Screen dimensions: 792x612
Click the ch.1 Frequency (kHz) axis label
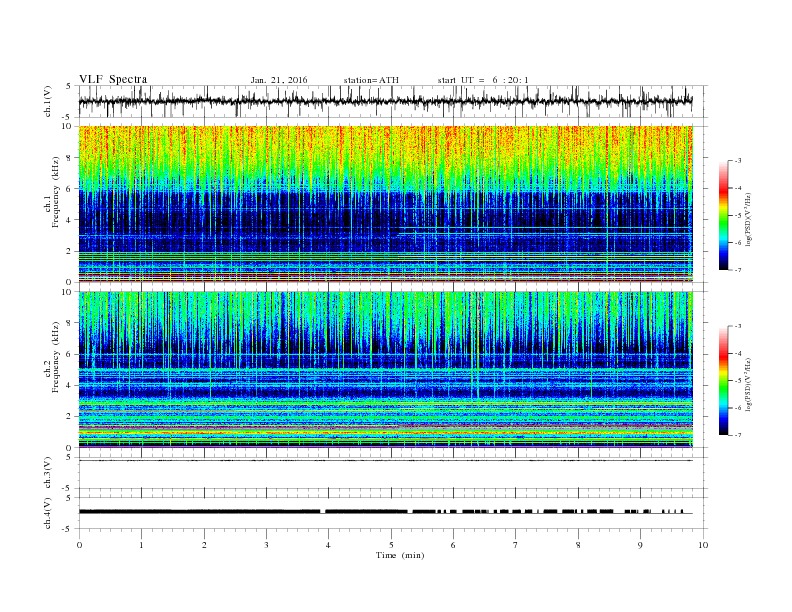click(52, 192)
